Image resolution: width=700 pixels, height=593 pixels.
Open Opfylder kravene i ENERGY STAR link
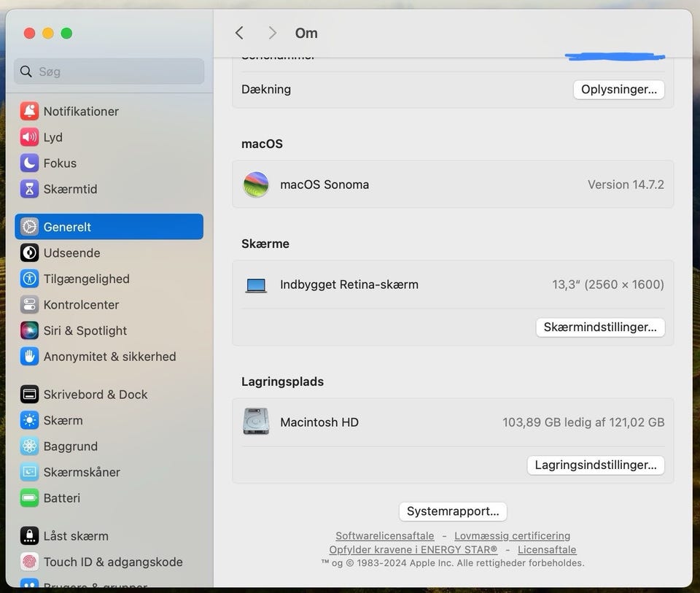tap(413, 550)
